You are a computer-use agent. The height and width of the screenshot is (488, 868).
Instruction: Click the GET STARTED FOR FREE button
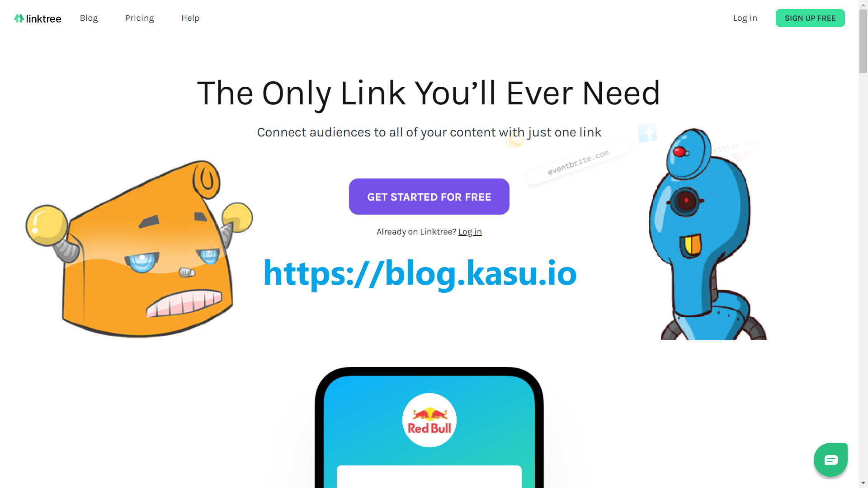click(x=429, y=197)
